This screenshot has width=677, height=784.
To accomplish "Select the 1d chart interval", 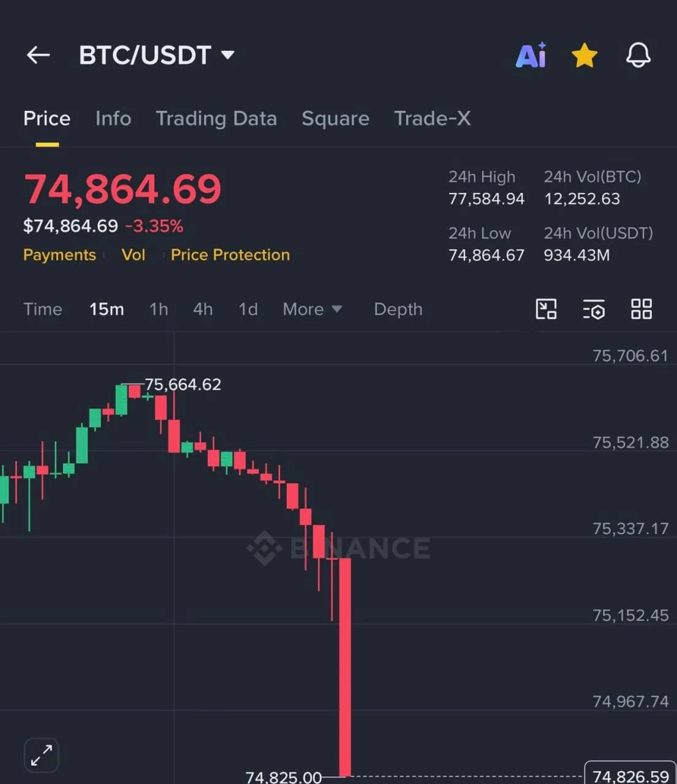I will point(248,309).
